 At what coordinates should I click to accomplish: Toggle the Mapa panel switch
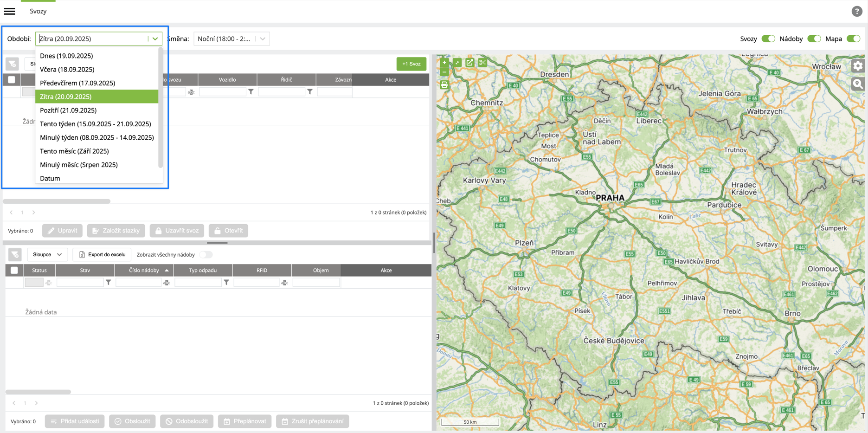[854, 39]
